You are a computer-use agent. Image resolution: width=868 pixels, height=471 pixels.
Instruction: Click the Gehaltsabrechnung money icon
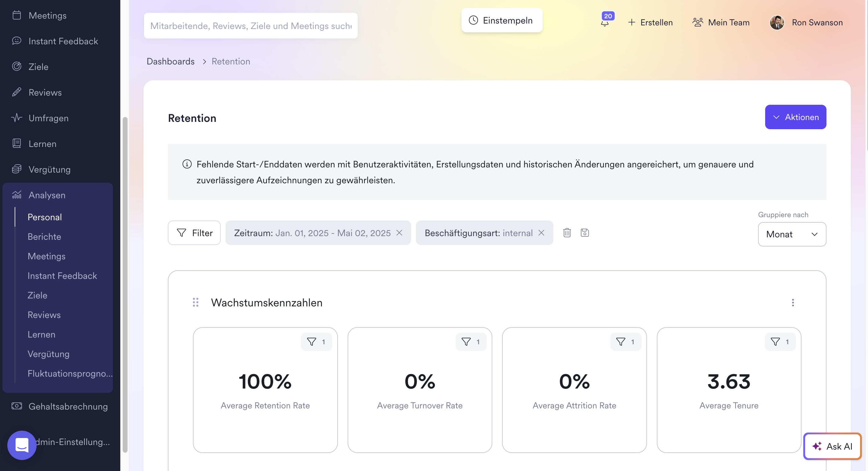(16, 406)
